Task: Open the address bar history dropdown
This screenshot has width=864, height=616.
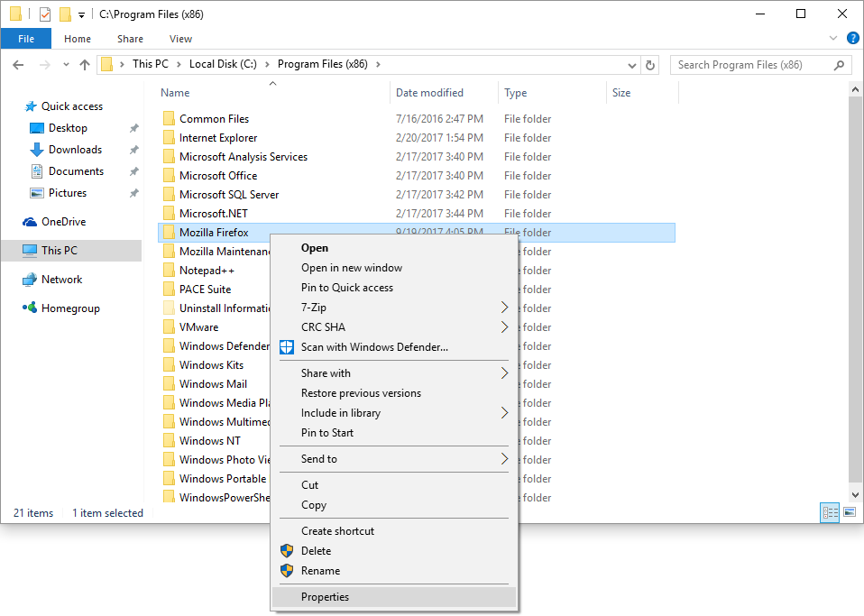Action: click(x=632, y=66)
